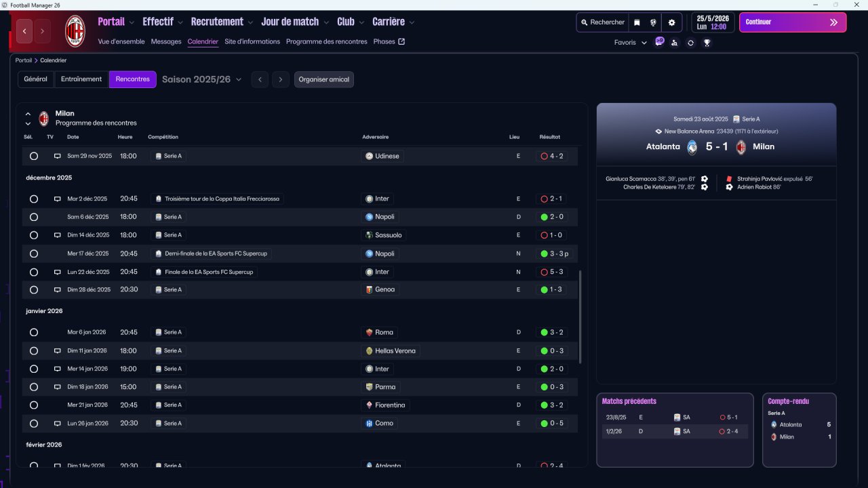Select the radio button for Como match

tap(34, 424)
